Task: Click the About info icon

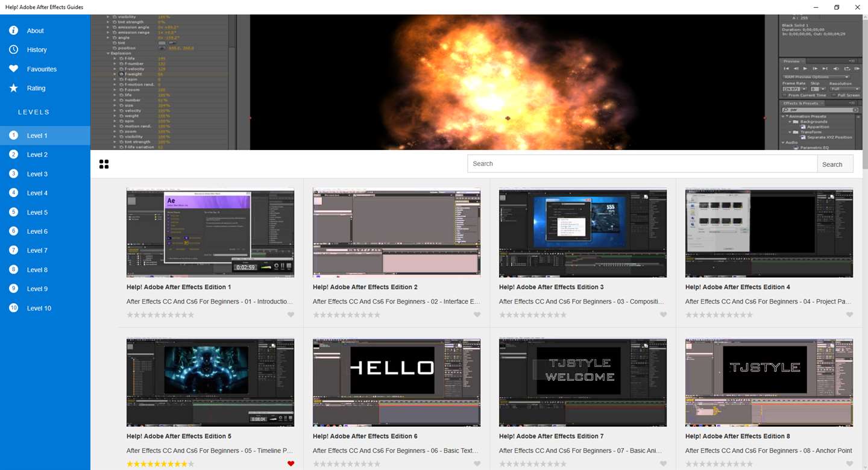Action: tap(13, 31)
